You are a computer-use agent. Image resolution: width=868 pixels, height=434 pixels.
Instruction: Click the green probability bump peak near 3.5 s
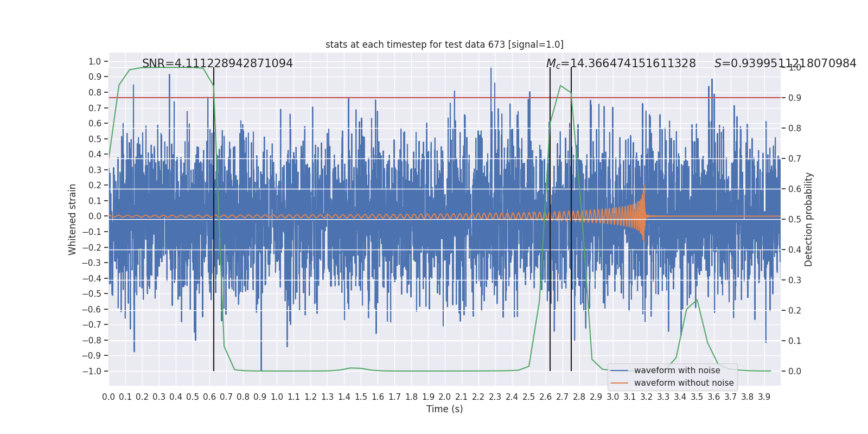tap(697, 299)
